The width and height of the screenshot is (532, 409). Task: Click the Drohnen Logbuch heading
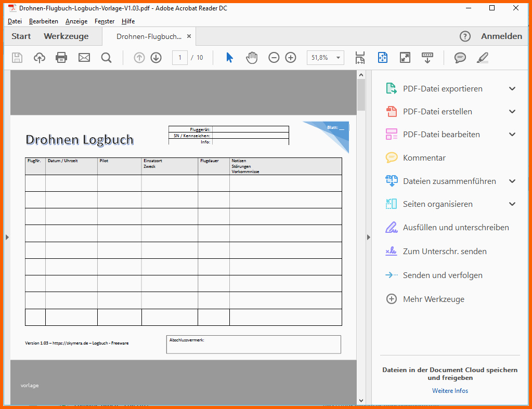pos(80,140)
